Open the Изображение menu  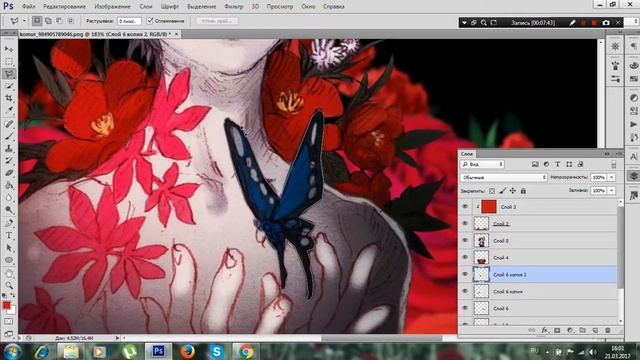point(112,7)
